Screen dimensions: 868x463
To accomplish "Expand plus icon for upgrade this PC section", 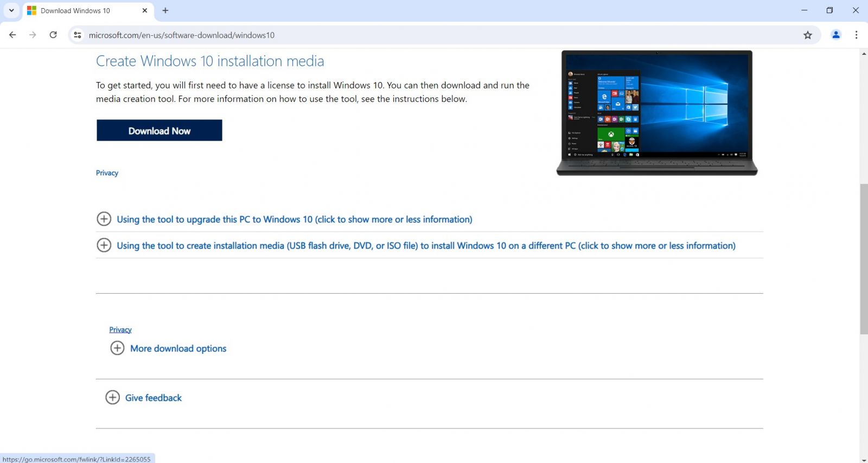I will pyautogui.click(x=104, y=219).
